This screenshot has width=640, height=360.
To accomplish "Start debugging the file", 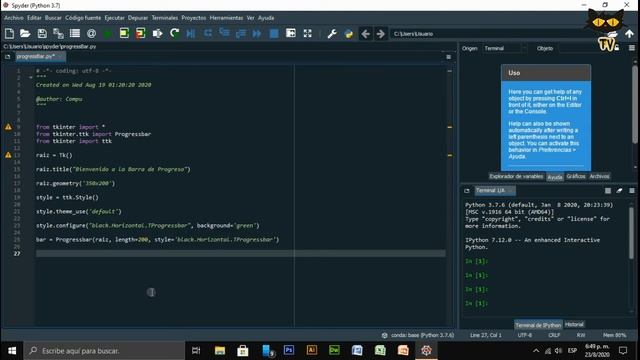I will (191, 33).
